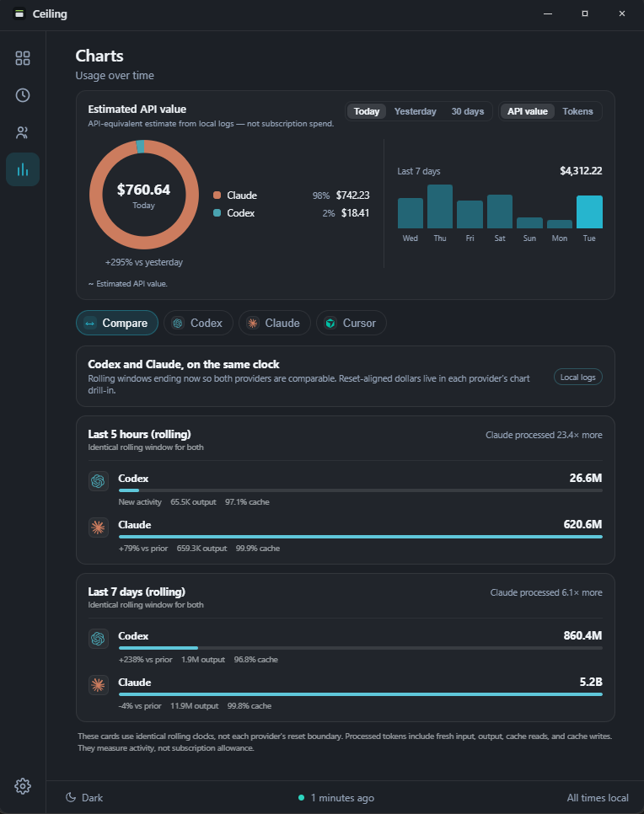
Task: Click the highlighted Tue bar in chart
Action: pyautogui.click(x=589, y=212)
